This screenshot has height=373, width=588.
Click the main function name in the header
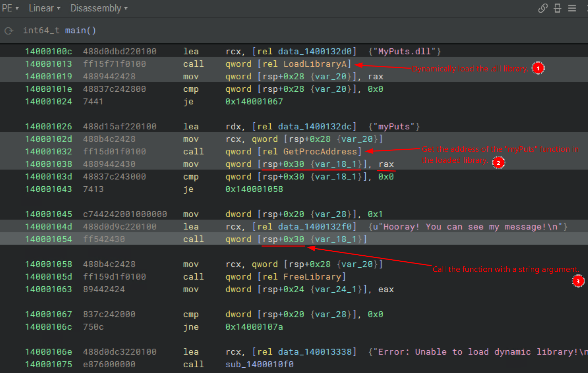point(75,31)
